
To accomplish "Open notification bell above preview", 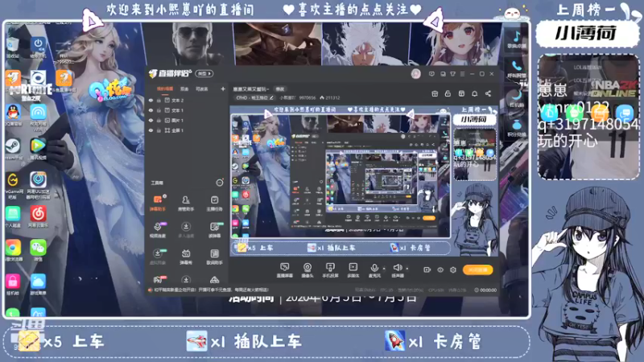I will (474, 93).
